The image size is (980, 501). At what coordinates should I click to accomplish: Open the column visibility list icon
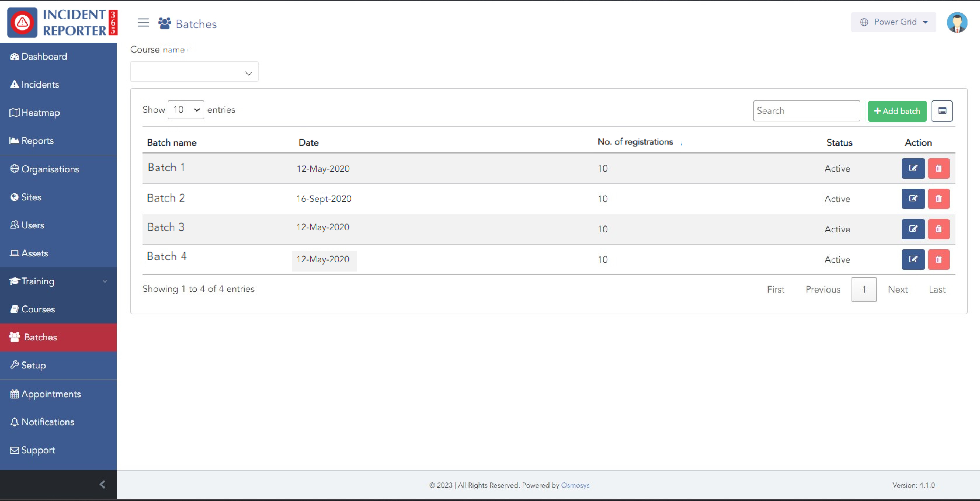tap(942, 111)
